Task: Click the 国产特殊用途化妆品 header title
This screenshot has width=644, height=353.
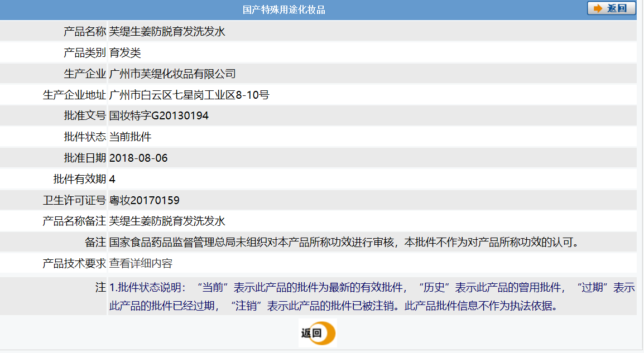Action: (283, 9)
